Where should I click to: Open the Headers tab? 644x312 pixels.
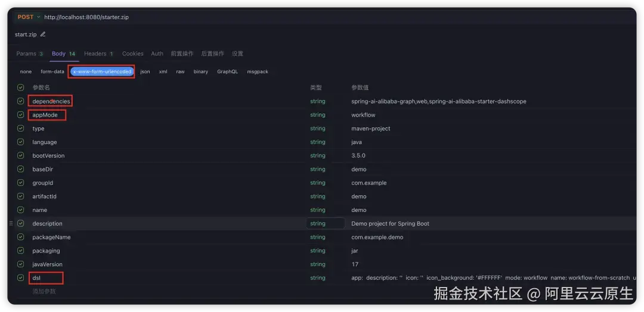98,54
